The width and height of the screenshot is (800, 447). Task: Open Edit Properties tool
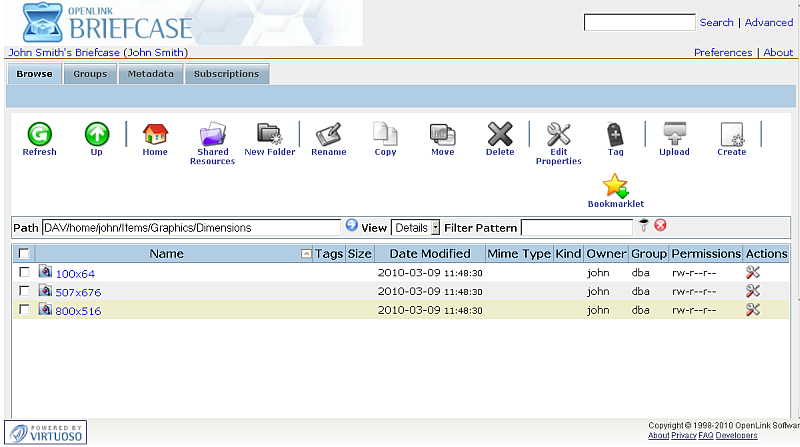(558, 134)
